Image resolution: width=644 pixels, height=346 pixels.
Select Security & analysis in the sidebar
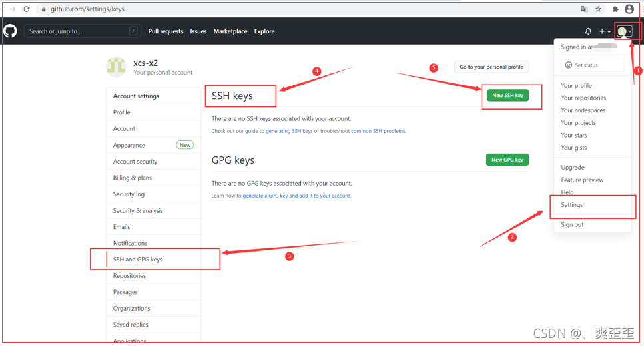click(153, 210)
